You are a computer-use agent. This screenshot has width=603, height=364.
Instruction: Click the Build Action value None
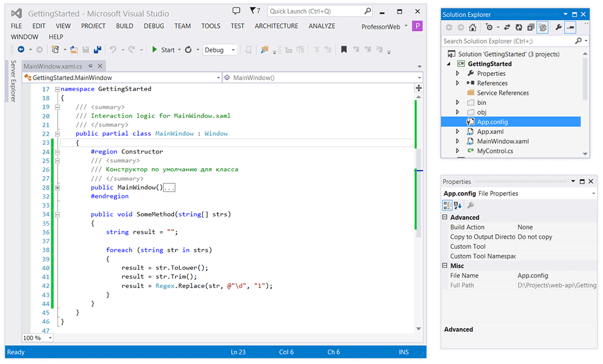557,227
